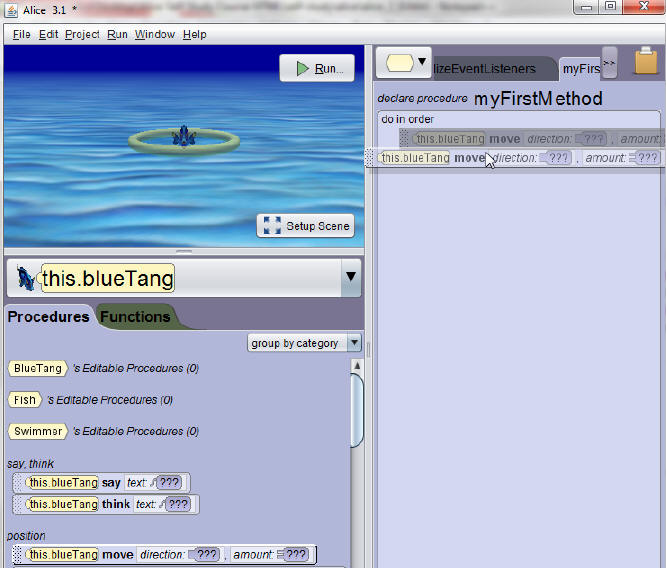This screenshot has height=568, width=666.
Task: Open the group by category dropdown
Action: pyautogui.click(x=304, y=343)
